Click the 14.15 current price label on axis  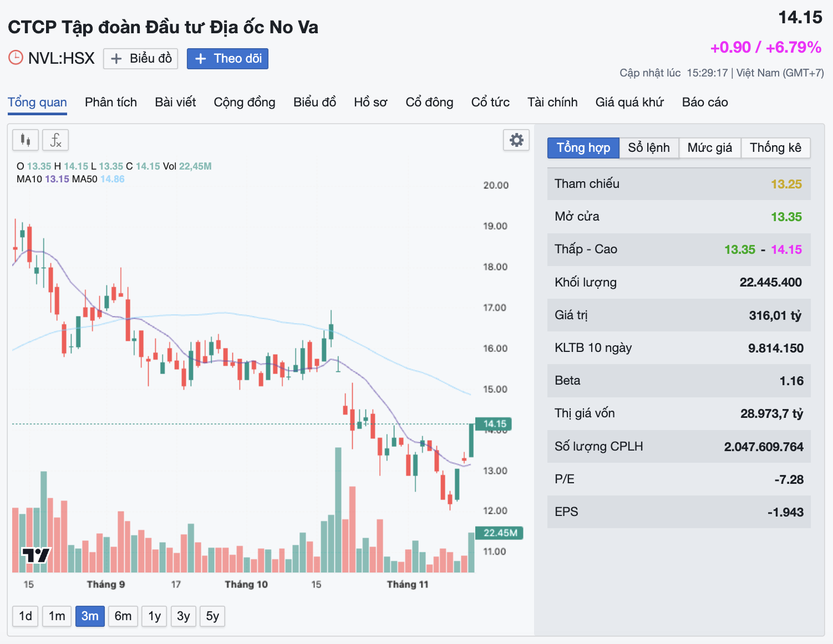pyautogui.click(x=494, y=424)
